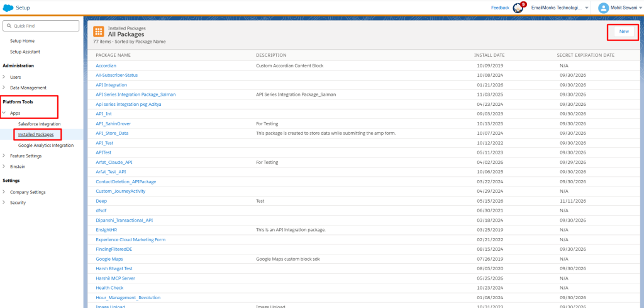Open the API_Int package

click(104, 114)
